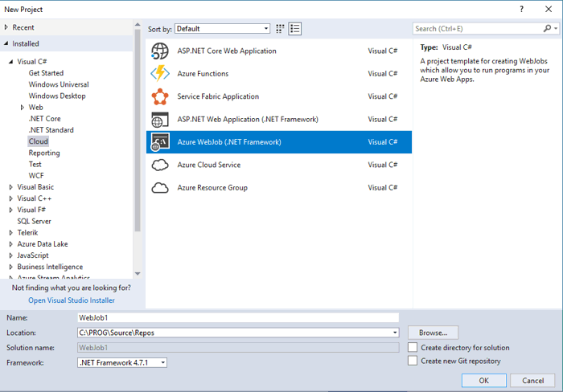Screen dimensions: 563x392
Task: Click the Browse button
Action: pos(433,333)
